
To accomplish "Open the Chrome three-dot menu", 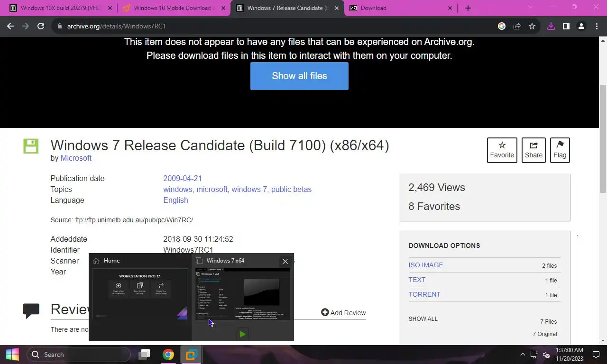I will click(x=596, y=26).
